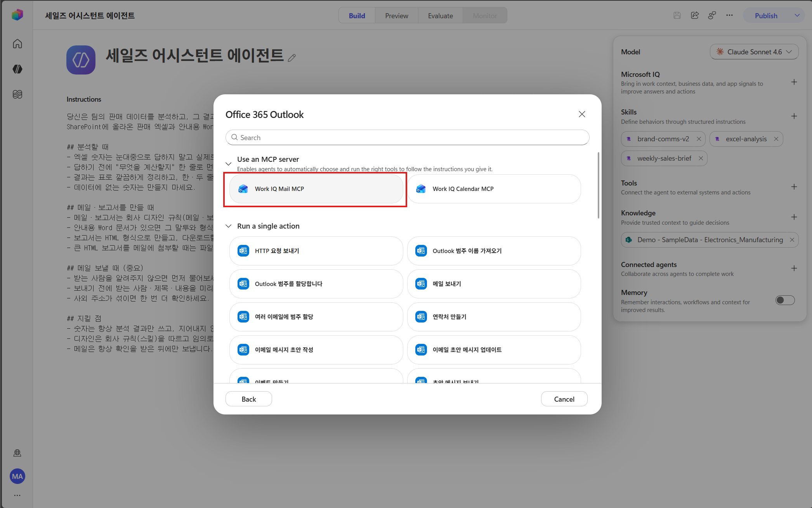Open the environment icon near bottom left

point(17,453)
